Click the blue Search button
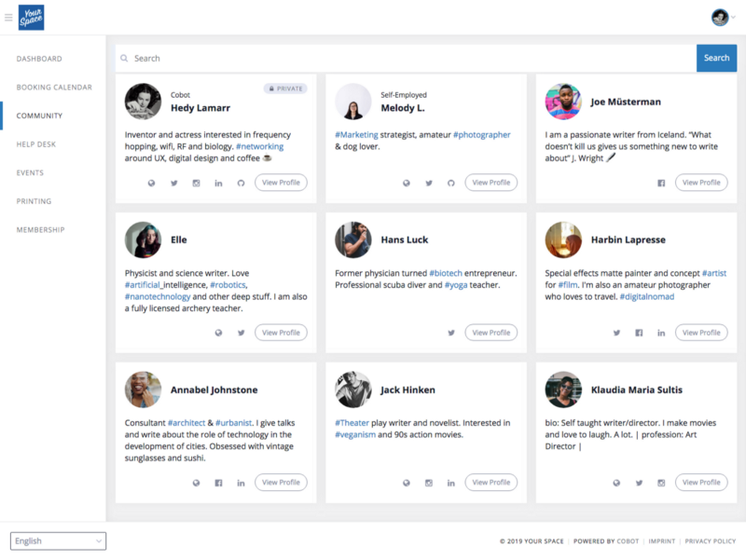This screenshot has height=560, width=746. pos(716,58)
